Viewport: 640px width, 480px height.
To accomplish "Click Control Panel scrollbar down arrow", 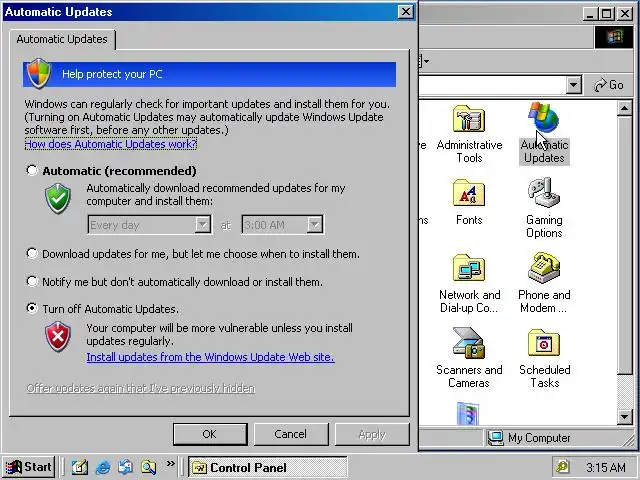I will [624, 417].
